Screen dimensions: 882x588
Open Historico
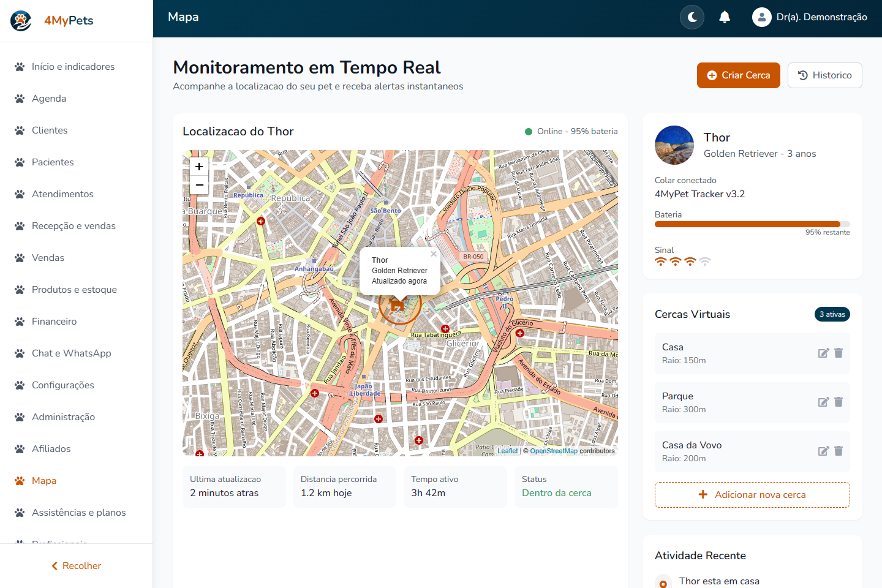(x=824, y=75)
